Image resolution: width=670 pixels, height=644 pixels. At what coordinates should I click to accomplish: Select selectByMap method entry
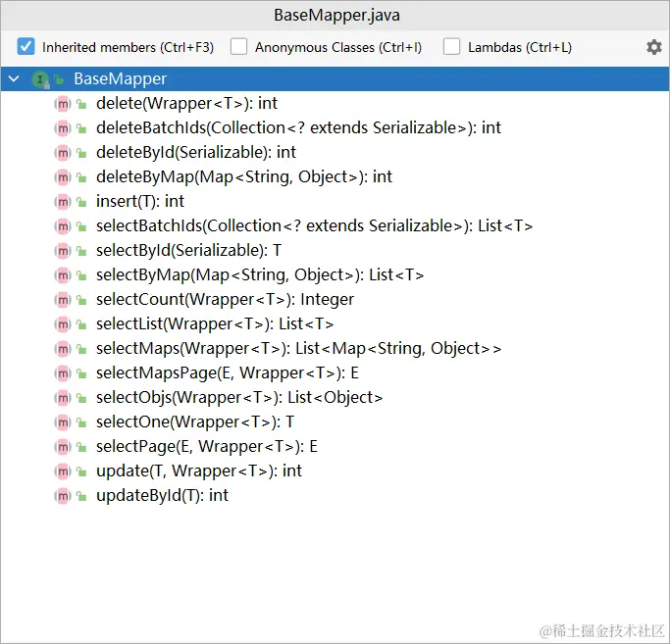pos(260,275)
